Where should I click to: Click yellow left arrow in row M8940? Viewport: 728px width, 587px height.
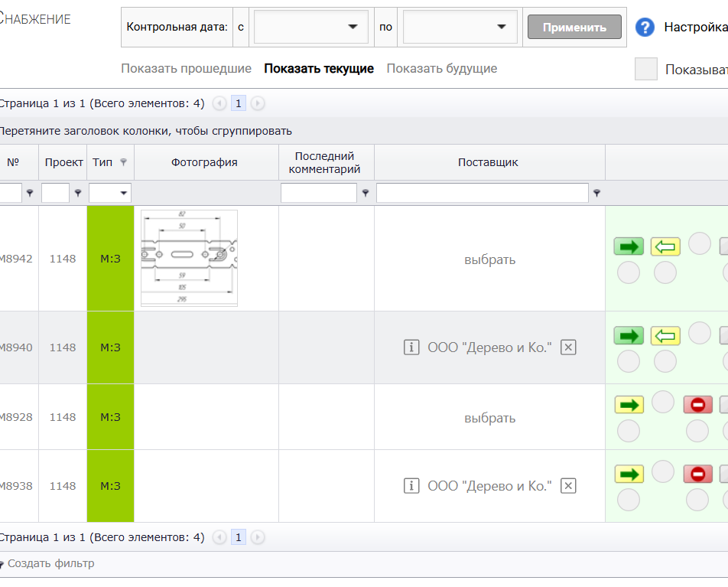pos(665,335)
